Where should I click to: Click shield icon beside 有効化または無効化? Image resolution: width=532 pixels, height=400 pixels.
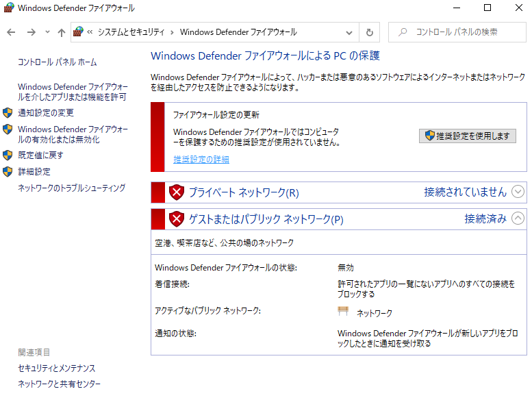coord(8,129)
